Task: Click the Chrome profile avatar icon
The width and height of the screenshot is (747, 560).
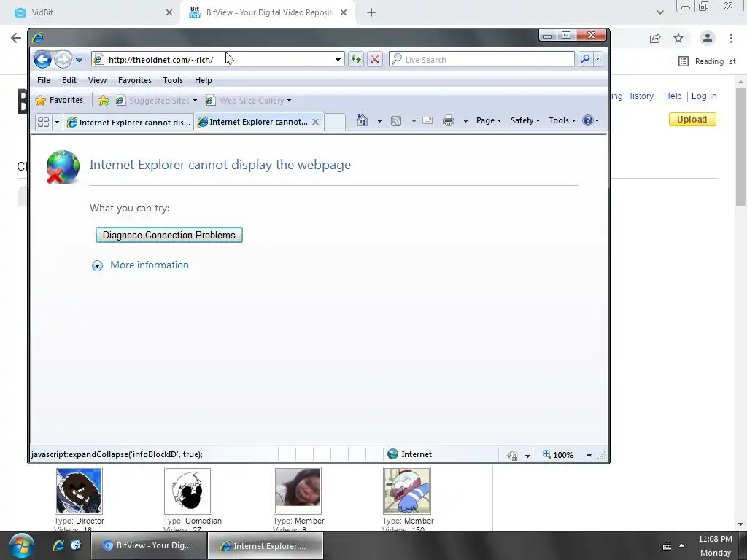Action: coord(708,38)
